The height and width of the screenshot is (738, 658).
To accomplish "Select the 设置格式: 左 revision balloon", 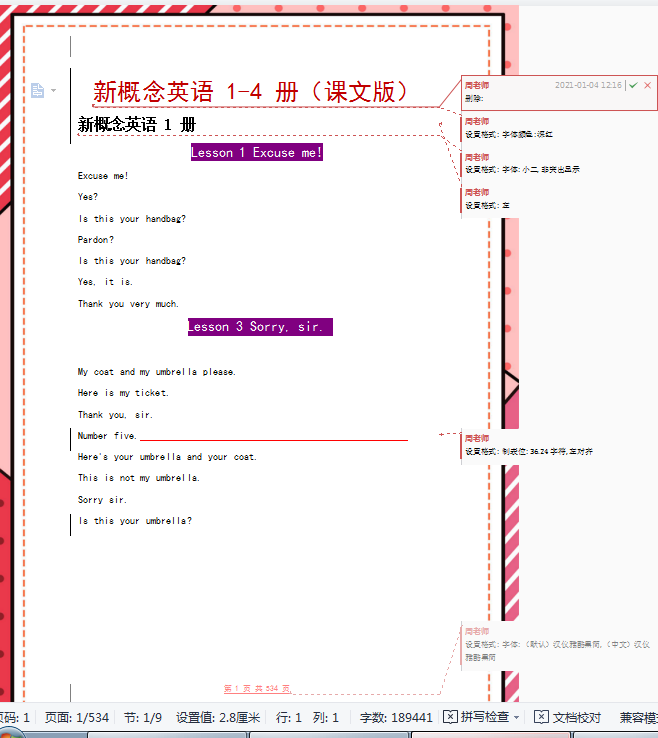I will (x=559, y=199).
